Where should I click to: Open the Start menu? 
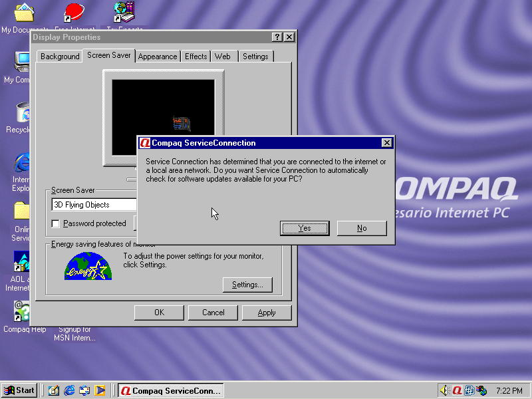pos(19,390)
